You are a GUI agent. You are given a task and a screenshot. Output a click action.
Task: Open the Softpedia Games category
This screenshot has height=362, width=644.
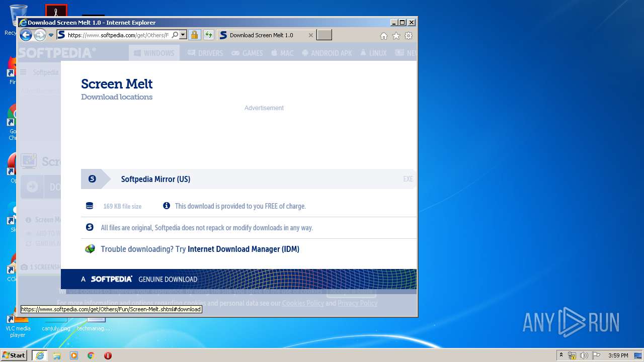[x=247, y=53]
